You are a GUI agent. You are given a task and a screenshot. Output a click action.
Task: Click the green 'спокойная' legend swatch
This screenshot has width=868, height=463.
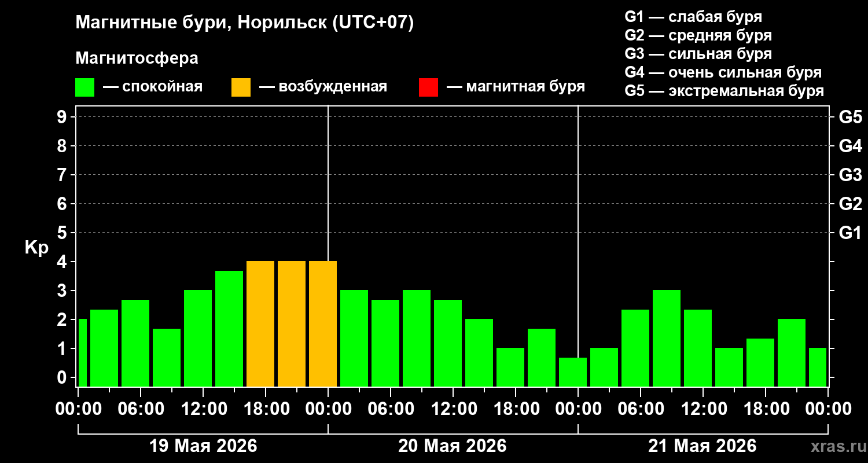tap(85, 87)
